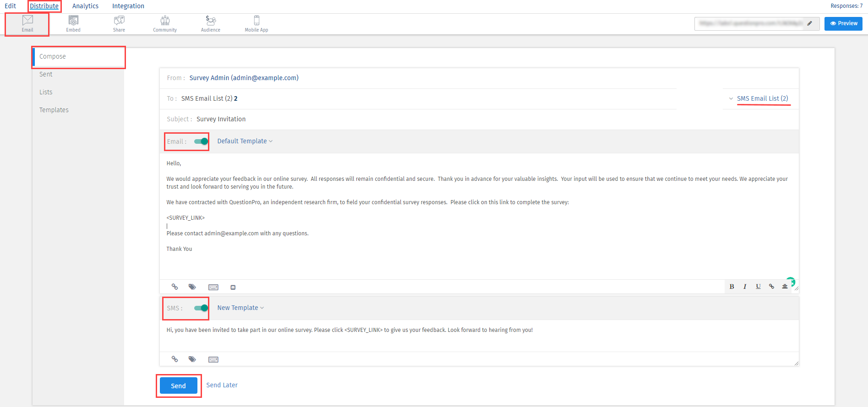Screen dimensions: 868x407
Task: Select the Mobile App icon
Action: [257, 23]
